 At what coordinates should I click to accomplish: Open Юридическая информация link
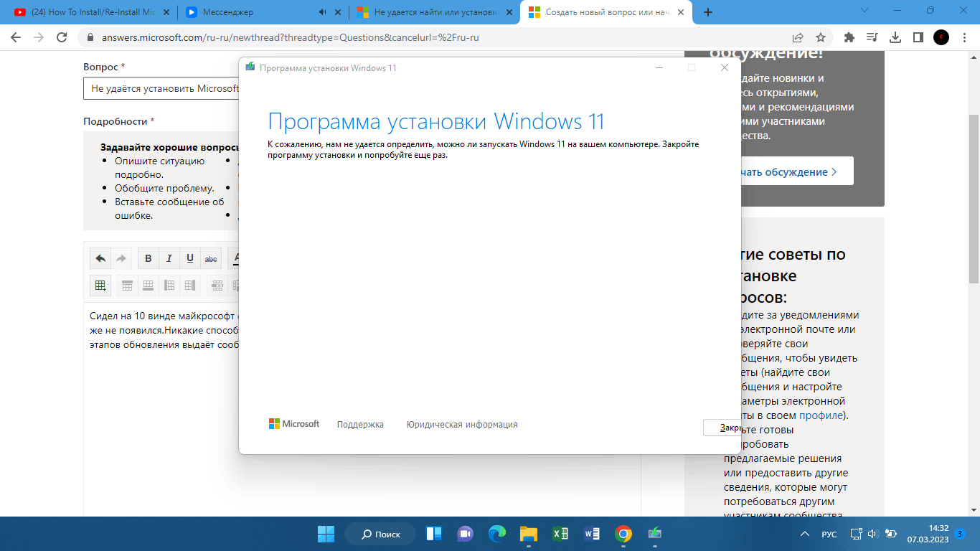point(462,425)
